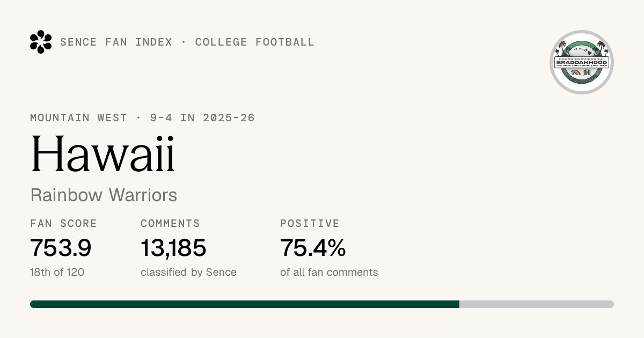Viewport: 644px width, 338px height.
Task: Open the Braddahhood circular team badge
Action: click(x=582, y=62)
